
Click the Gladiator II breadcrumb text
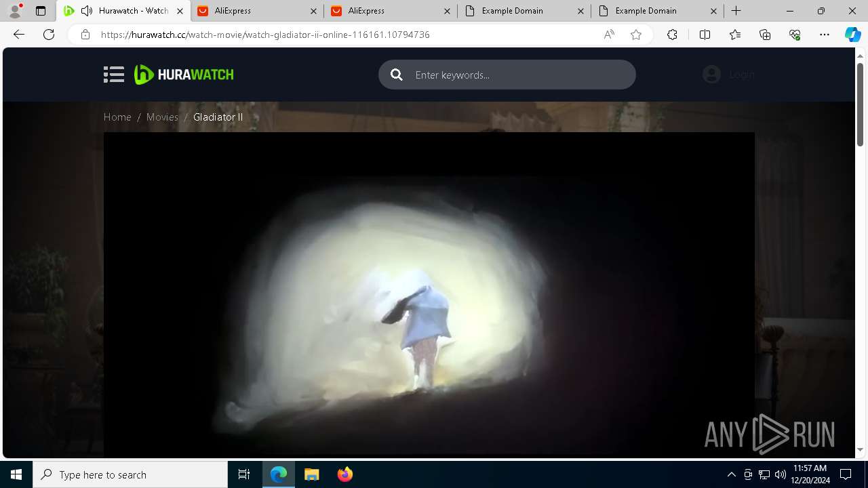pos(218,117)
